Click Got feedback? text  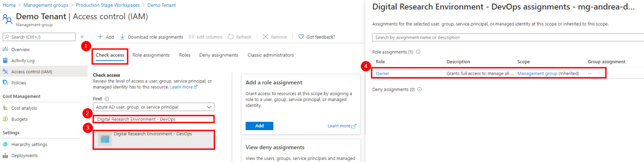[x=321, y=37]
